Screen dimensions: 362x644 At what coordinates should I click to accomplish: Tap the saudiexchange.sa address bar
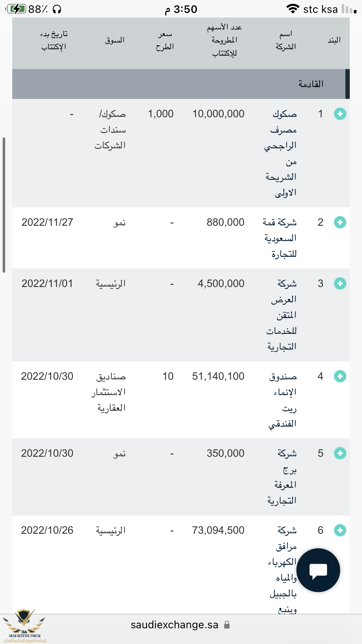174,625
